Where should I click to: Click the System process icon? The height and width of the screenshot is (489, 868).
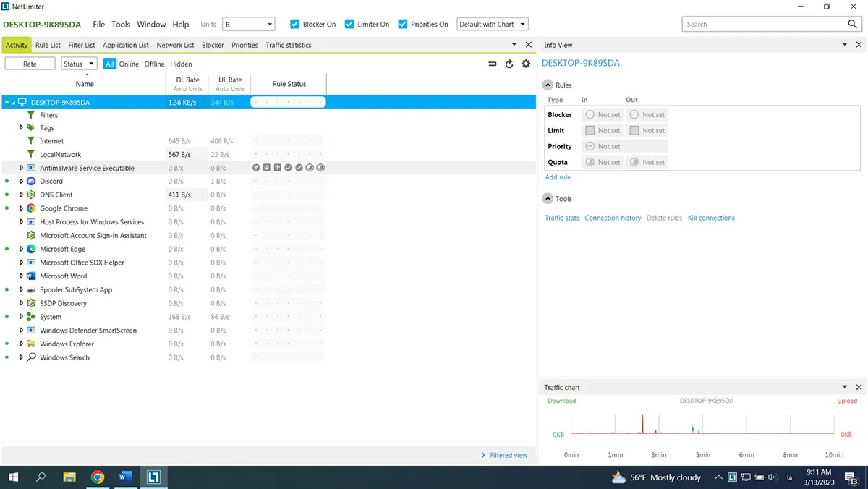pos(31,317)
